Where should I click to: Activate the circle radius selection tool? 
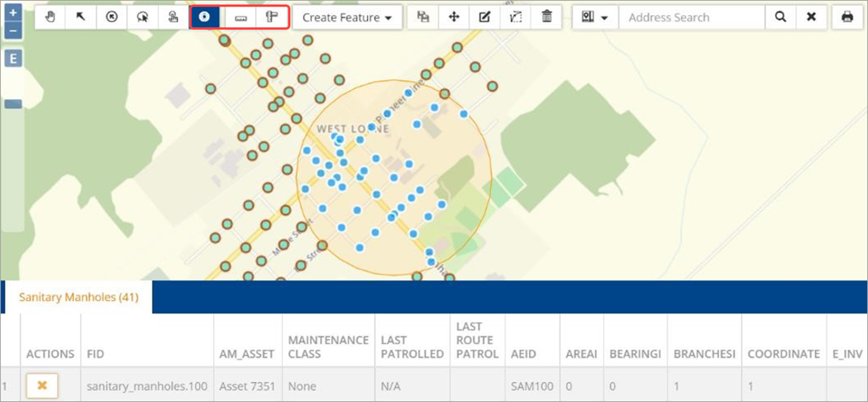click(x=204, y=17)
